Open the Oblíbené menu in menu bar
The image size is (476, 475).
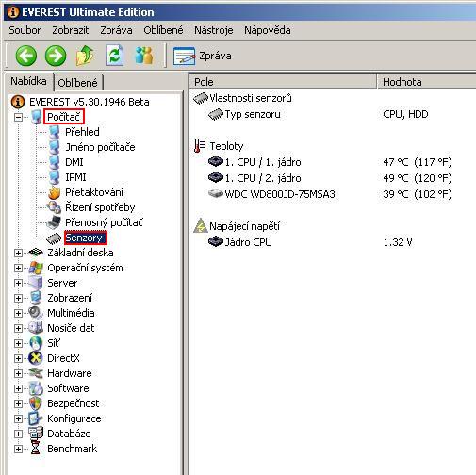tap(163, 30)
